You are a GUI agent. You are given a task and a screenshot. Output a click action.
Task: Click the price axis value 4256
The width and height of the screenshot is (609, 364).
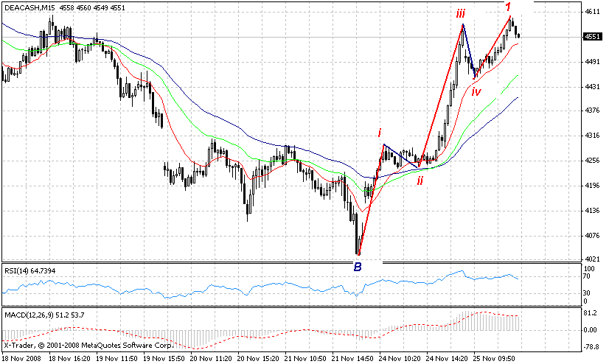click(x=592, y=161)
